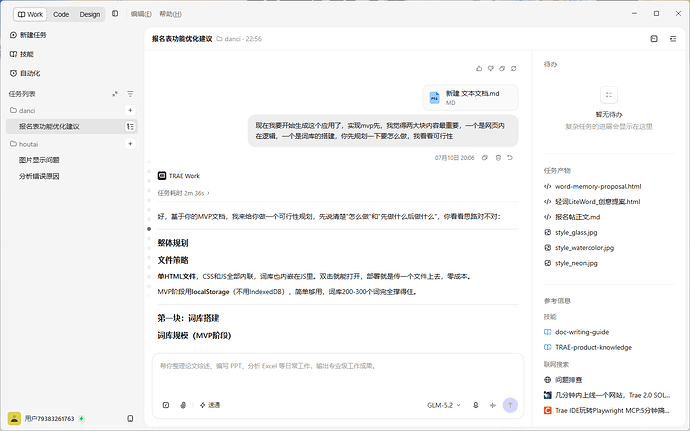Screen dimensions: 690x431
Task: Give a thumbs down to the response
Action: [490, 68]
